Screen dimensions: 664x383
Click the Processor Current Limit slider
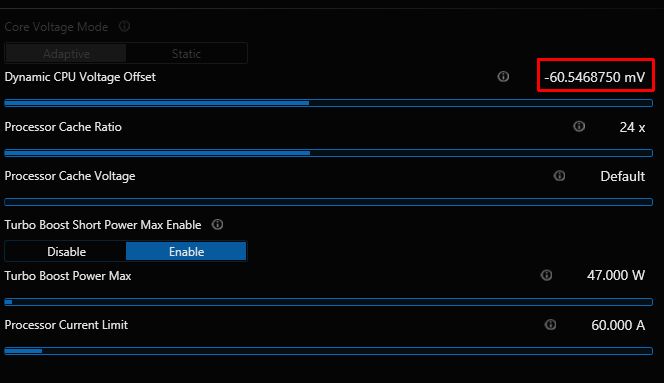click(x=329, y=351)
